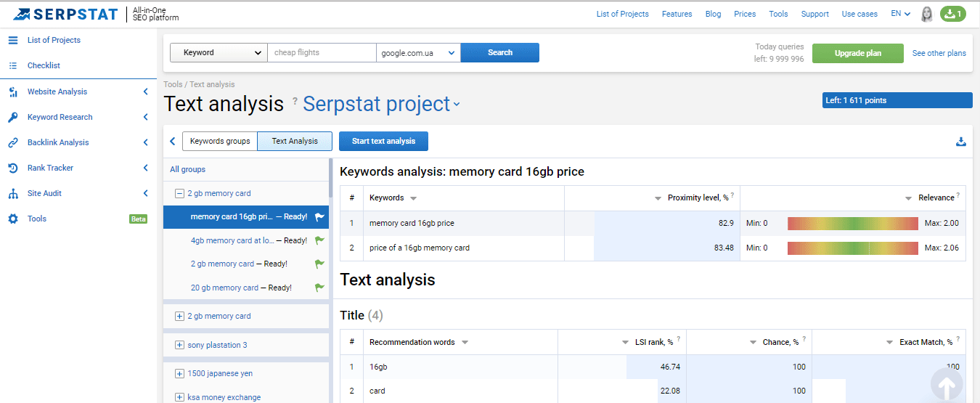Open Blog in top navigation
This screenshot has height=403, width=980.
tap(713, 14)
